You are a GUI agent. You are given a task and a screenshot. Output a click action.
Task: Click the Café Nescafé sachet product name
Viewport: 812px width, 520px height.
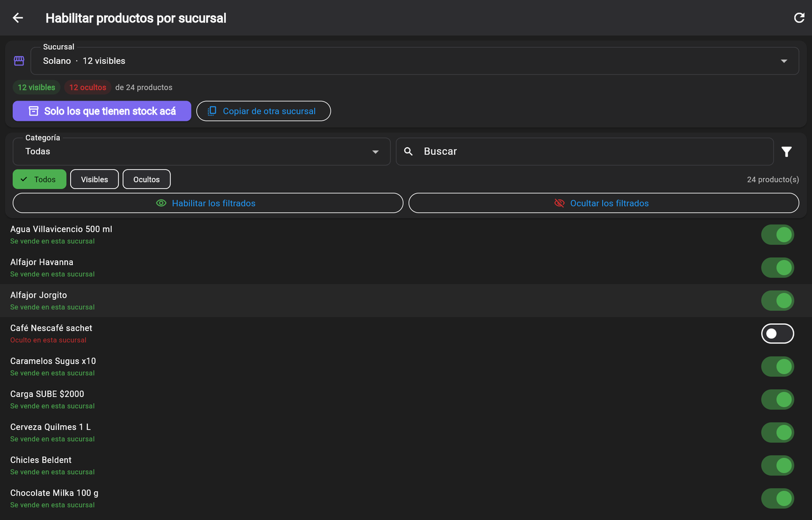click(51, 328)
